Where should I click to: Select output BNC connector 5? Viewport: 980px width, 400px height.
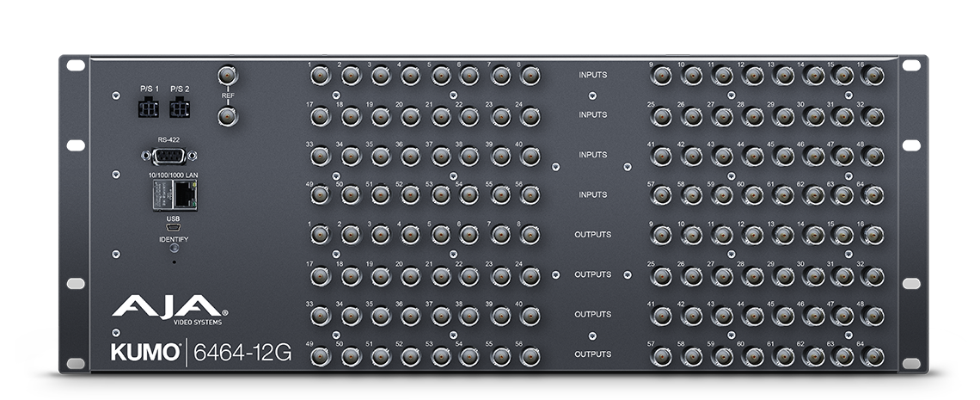[x=441, y=236]
